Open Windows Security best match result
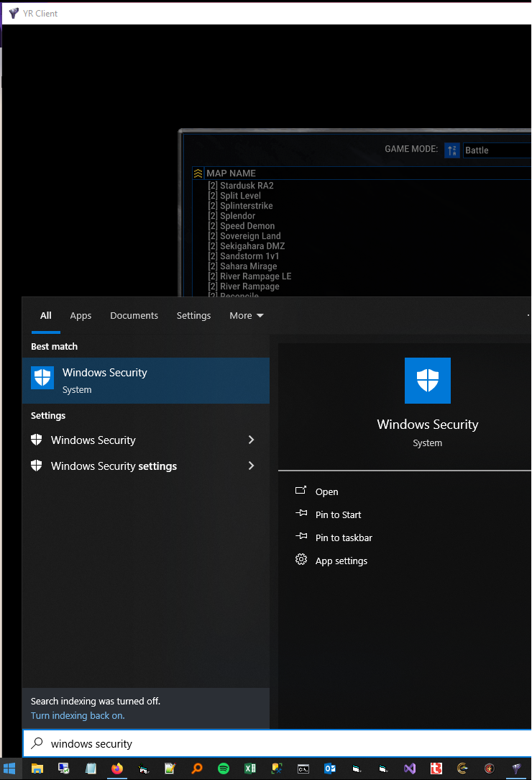 146,381
